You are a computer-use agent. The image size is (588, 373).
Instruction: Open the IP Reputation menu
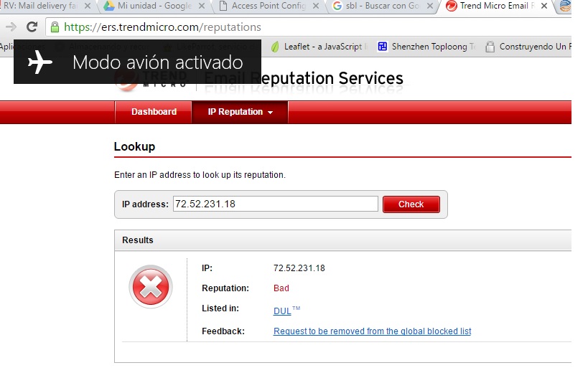240,112
